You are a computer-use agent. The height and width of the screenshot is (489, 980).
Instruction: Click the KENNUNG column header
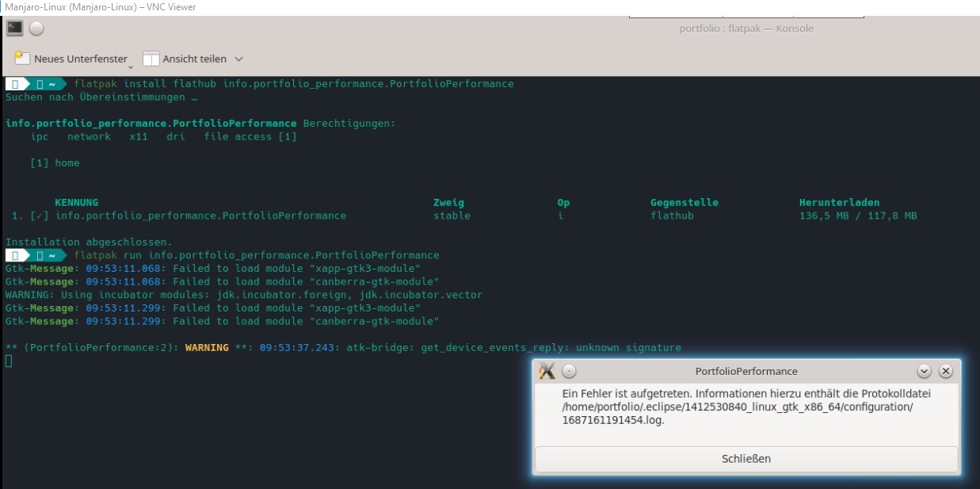click(77, 202)
